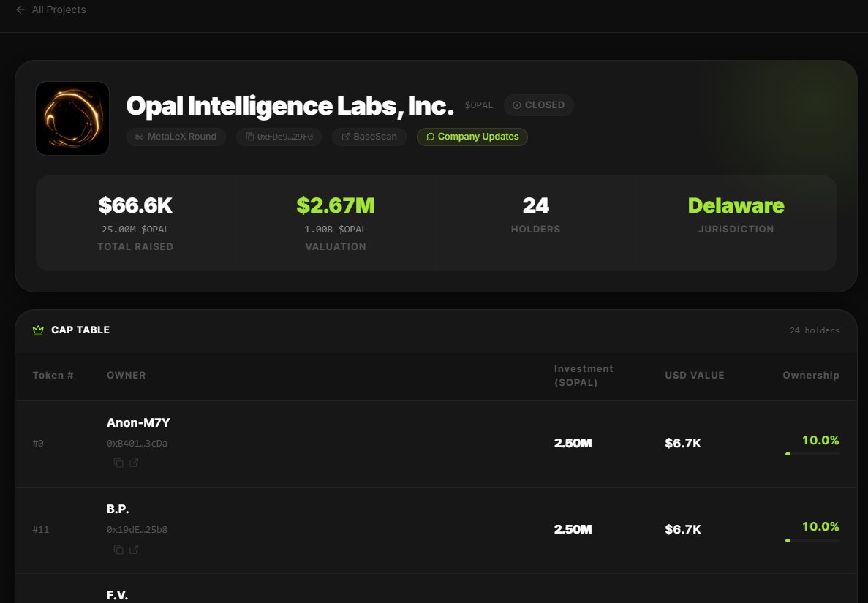868x603 pixels.
Task: Click the OWNER column header
Action: click(x=127, y=375)
